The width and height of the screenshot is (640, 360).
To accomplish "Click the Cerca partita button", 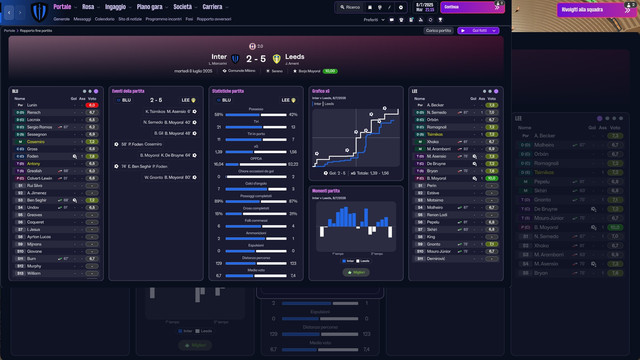I will tap(438, 31).
